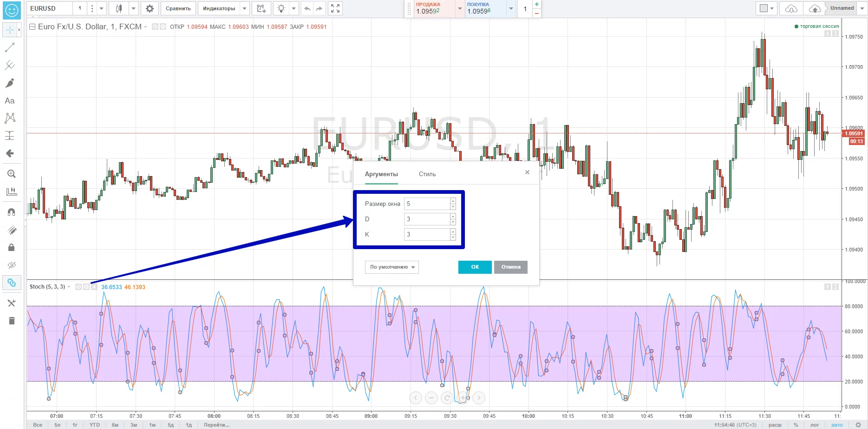
Task: Toggle hide all drawings eye icon
Action: coord(11,265)
